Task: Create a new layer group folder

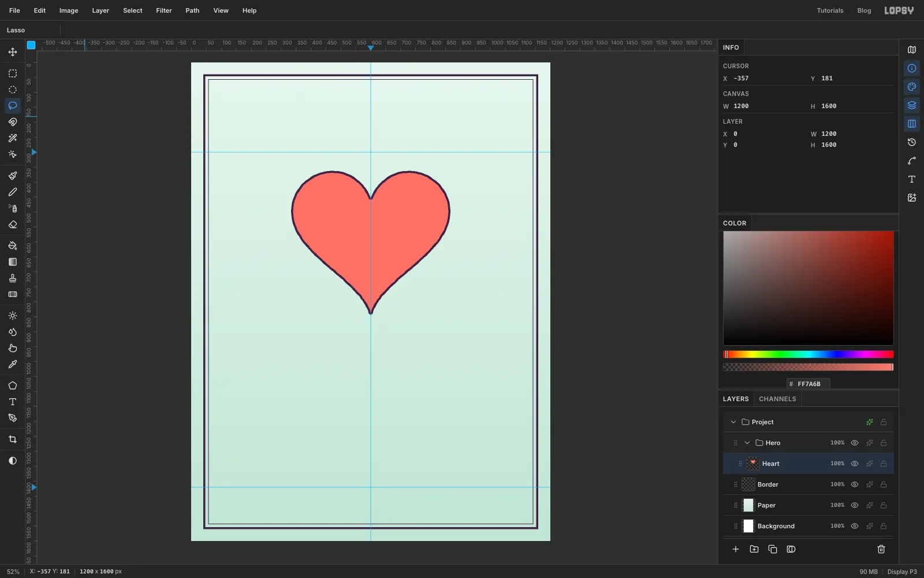Action: coord(754,549)
